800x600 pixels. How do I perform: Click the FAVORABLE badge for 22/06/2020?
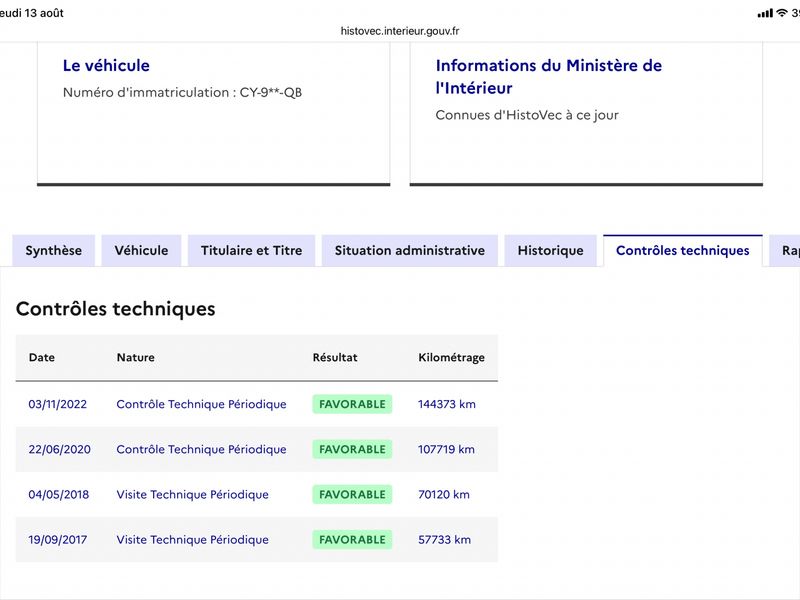tap(353, 449)
